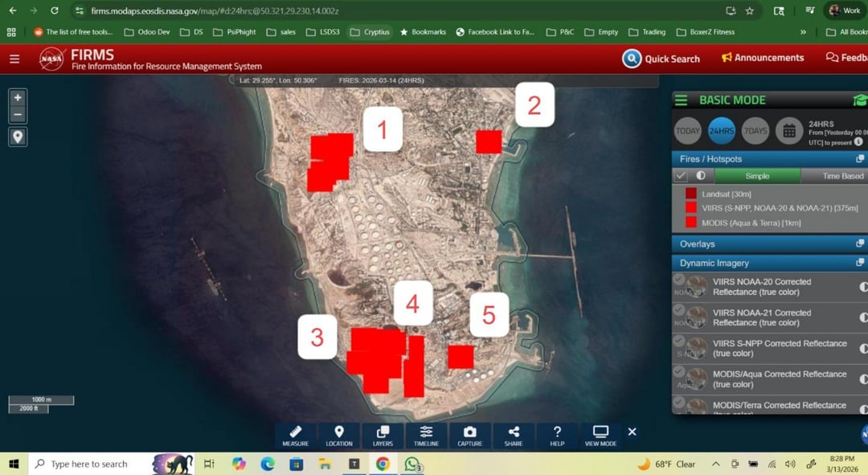Enable MODIS/Aqua Corrected Reflectance layer
Screen dimensions: 868x475
[x=680, y=372]
